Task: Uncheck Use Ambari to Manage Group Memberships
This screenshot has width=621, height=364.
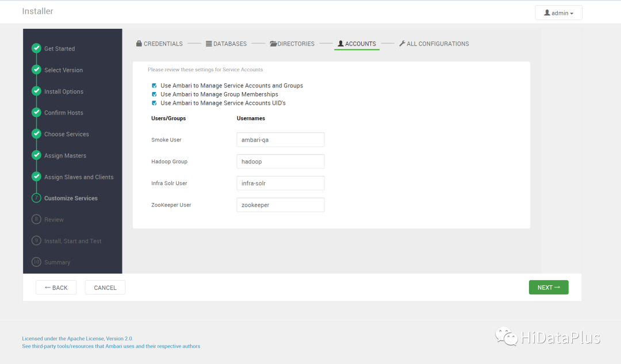Action: point(154,94)
